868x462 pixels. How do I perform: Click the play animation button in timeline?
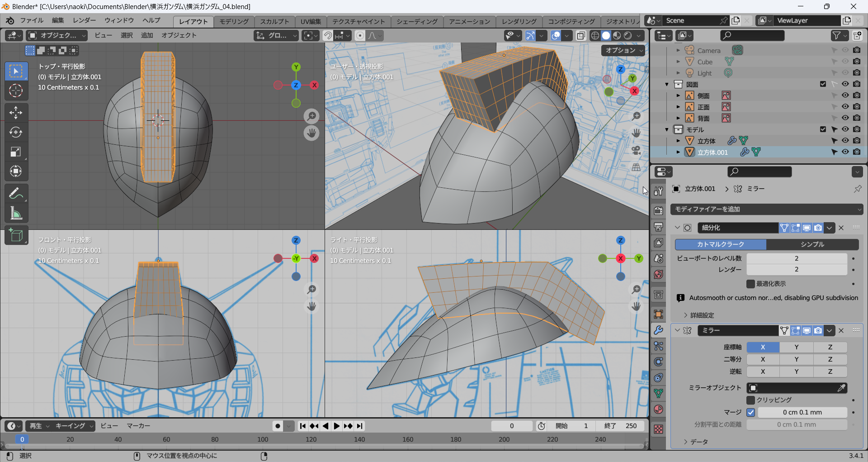coord(337,426)
